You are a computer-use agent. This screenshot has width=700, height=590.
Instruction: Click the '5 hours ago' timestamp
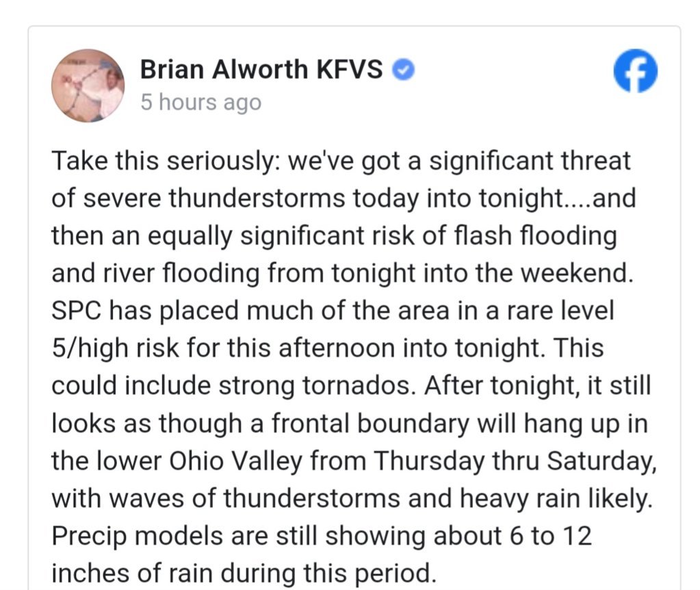(201, 102)
